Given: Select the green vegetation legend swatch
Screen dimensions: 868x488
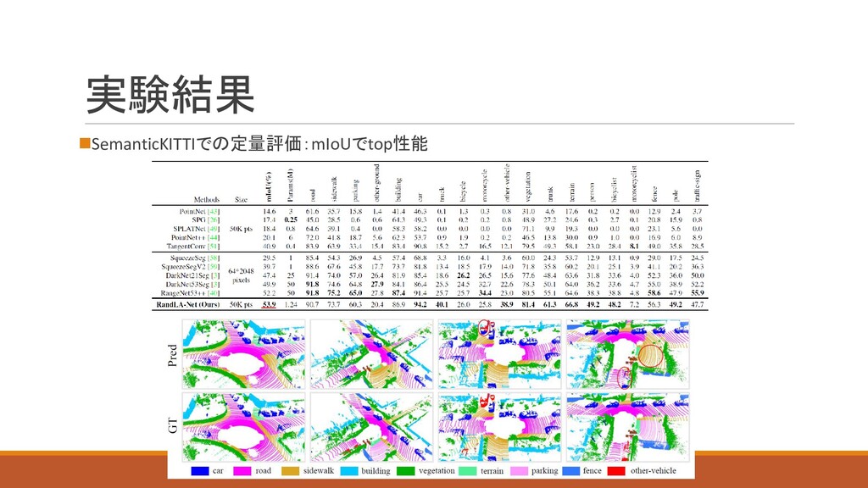Looking at the screenshot, I should (x=406, y=471).
